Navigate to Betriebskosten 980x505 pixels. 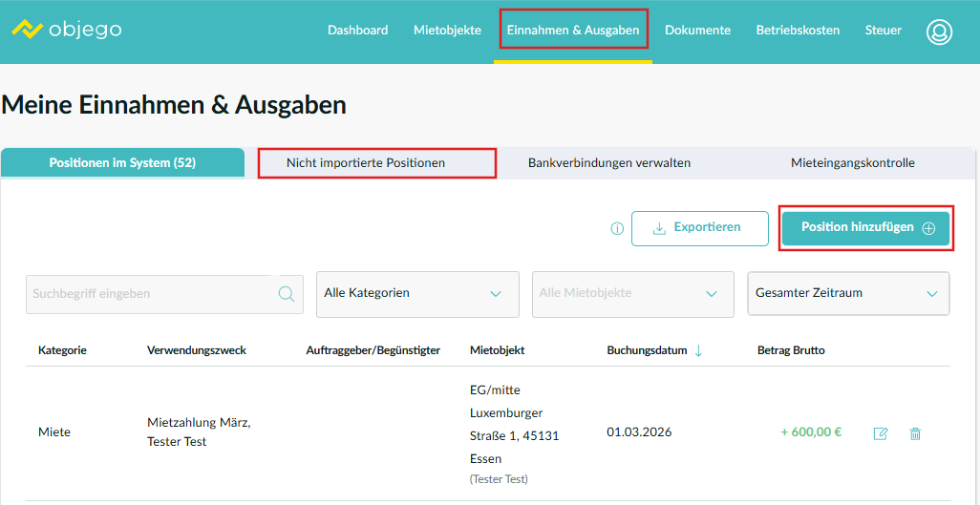798,30
